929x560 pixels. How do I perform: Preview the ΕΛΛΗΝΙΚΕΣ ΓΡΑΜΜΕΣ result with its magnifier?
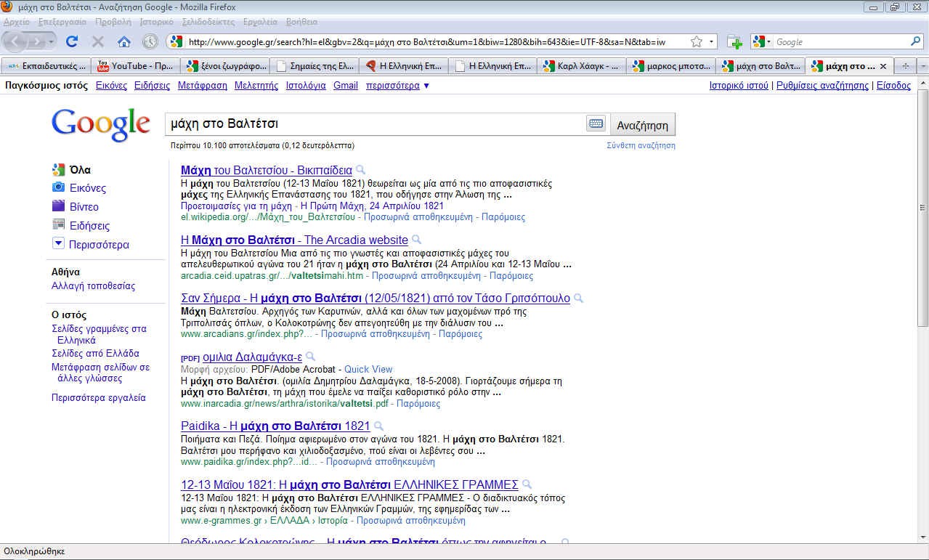tap(527, 484)
